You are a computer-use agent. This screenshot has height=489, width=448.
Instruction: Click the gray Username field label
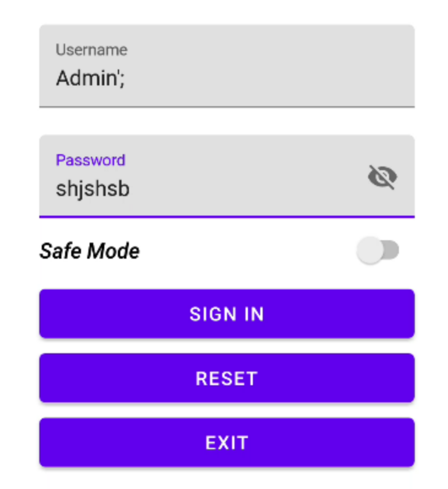pyautogui.click(x=91, y=50)
